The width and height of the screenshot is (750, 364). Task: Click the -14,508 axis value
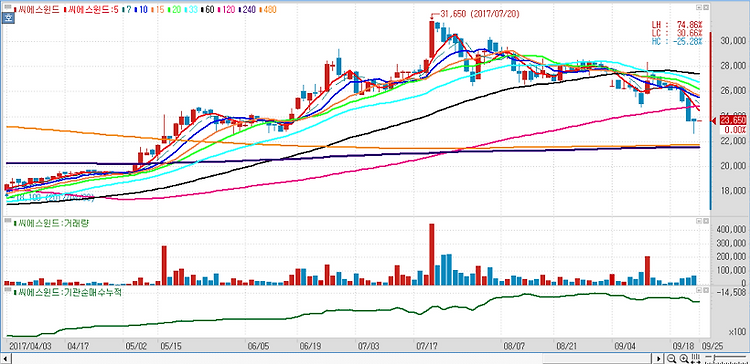(731, 292)
